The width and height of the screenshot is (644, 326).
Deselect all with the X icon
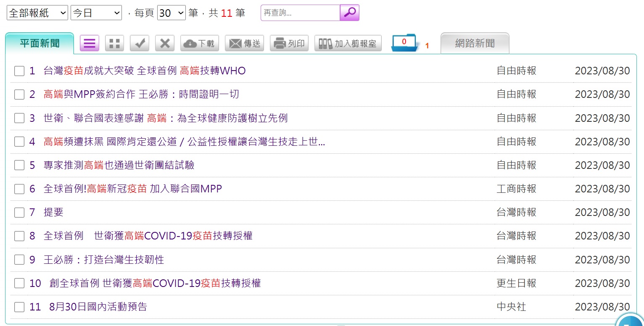click(165, 43)
